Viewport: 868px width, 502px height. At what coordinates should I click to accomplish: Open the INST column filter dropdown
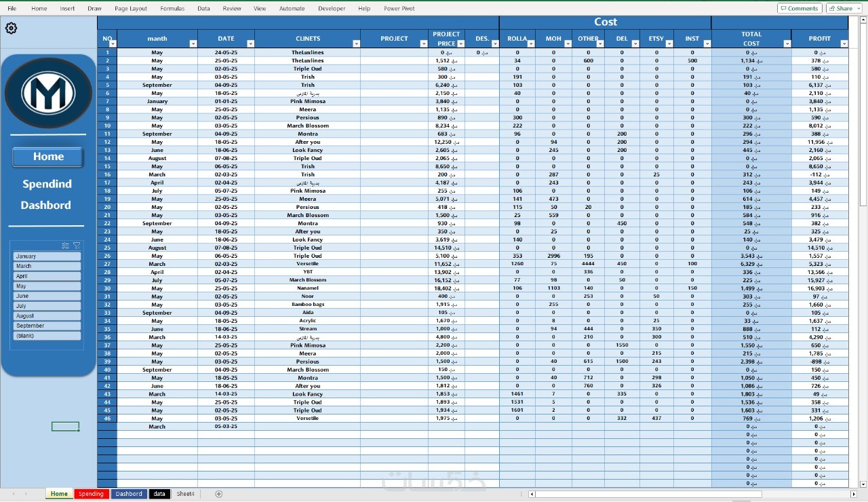[707, 43]
